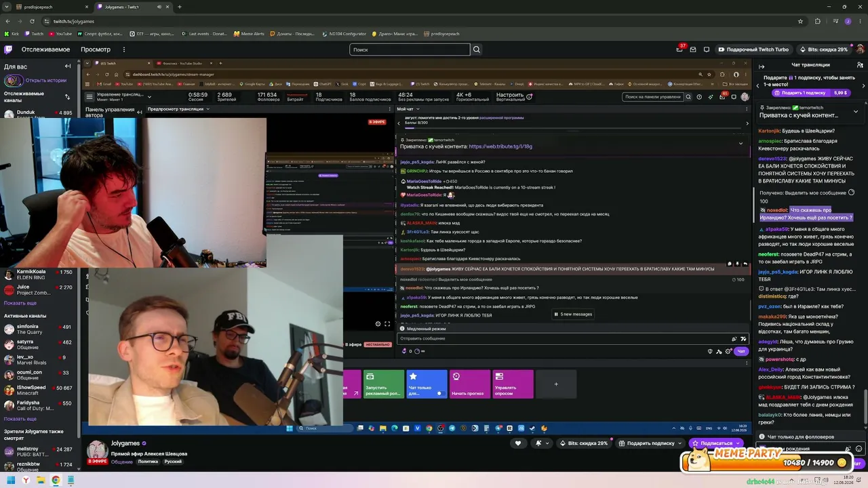Open Отслеживаемое in Twitch navigation

(x=45, y=49)
